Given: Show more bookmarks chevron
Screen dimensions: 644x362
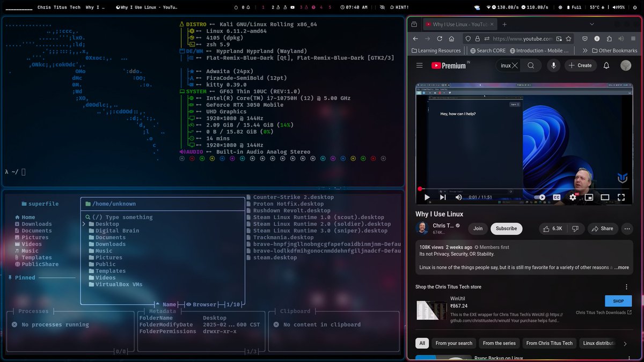Looking at the screenshot, I should pos(584,50).
